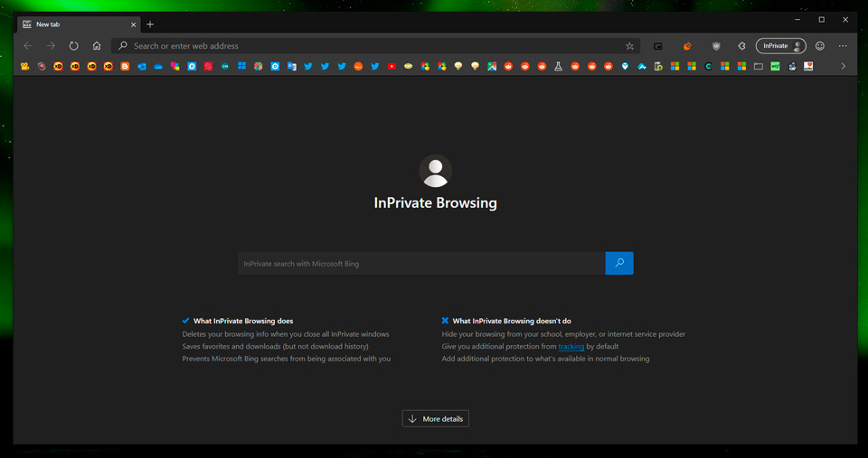Open the favorites folder icon
The image size is (868, 458).
pyautogui.click(x=759, y=66)
